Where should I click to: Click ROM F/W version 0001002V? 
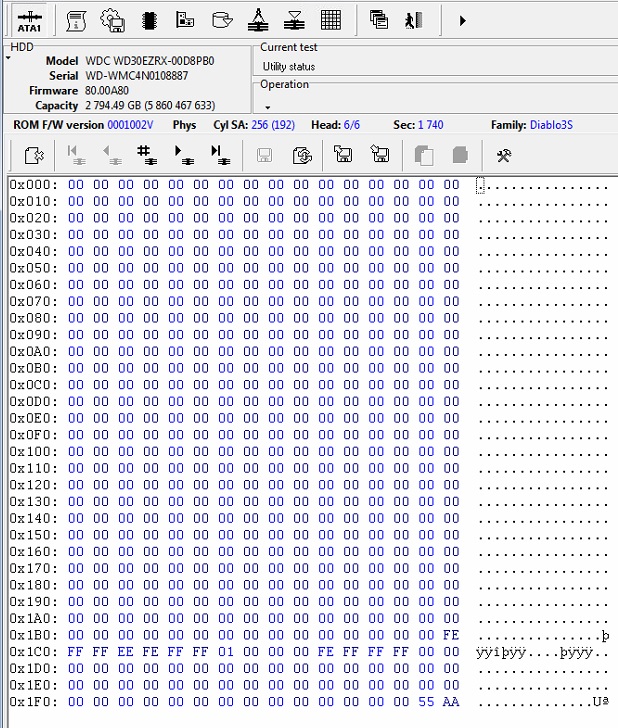[x=130, y=125]
